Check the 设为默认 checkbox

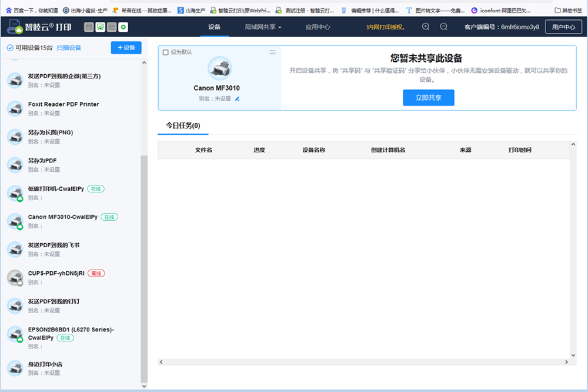point(165,52)
